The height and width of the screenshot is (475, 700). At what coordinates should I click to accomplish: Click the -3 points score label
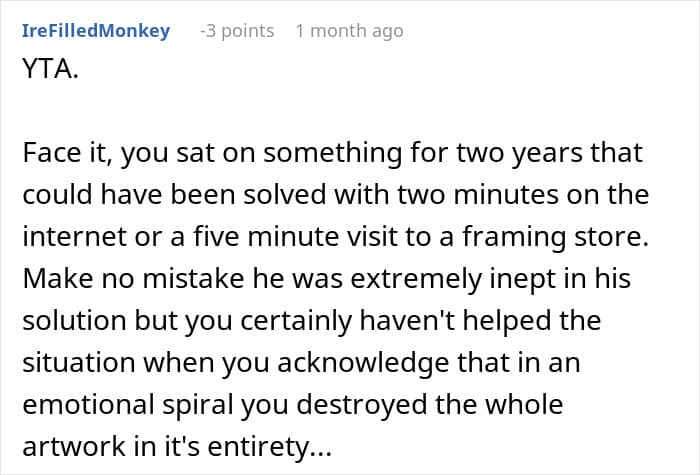pos(237,31)
